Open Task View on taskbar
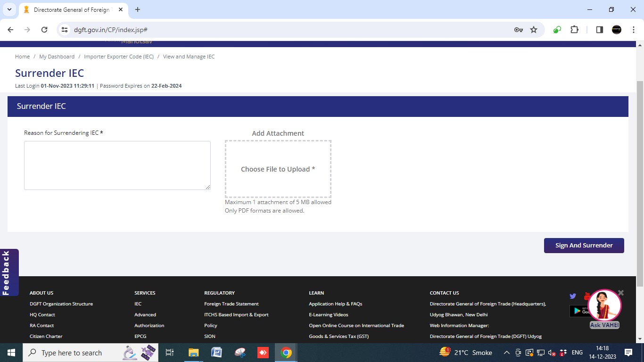Viewport: 644px width, 362px height. coord(170,353)
